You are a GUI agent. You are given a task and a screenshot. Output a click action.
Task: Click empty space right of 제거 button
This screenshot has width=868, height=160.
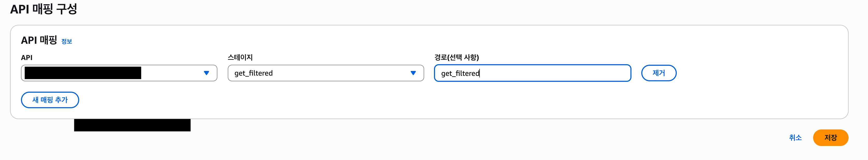(x=758, y=73)
